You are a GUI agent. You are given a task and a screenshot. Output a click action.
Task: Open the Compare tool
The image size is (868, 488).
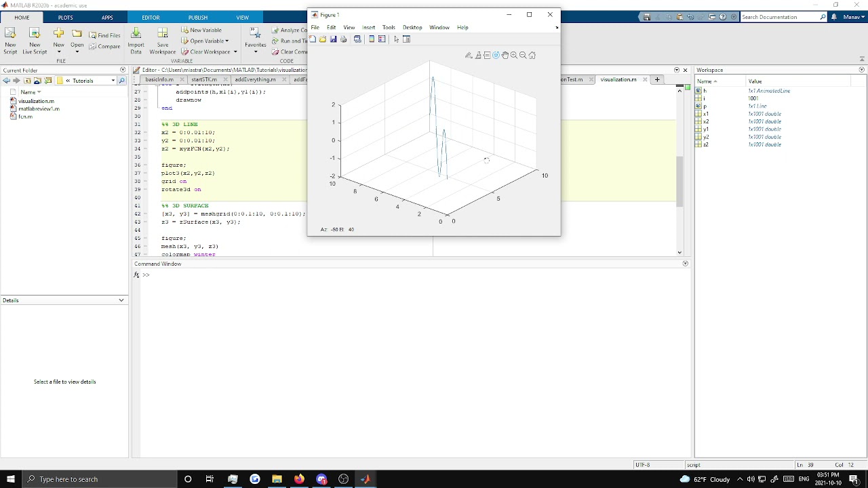coord(104,46)
